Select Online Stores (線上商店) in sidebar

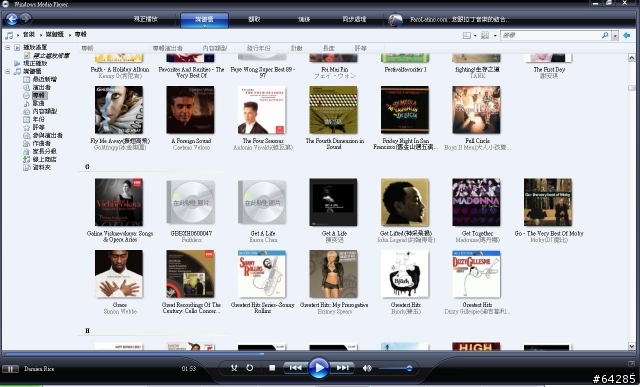(40, 159)
